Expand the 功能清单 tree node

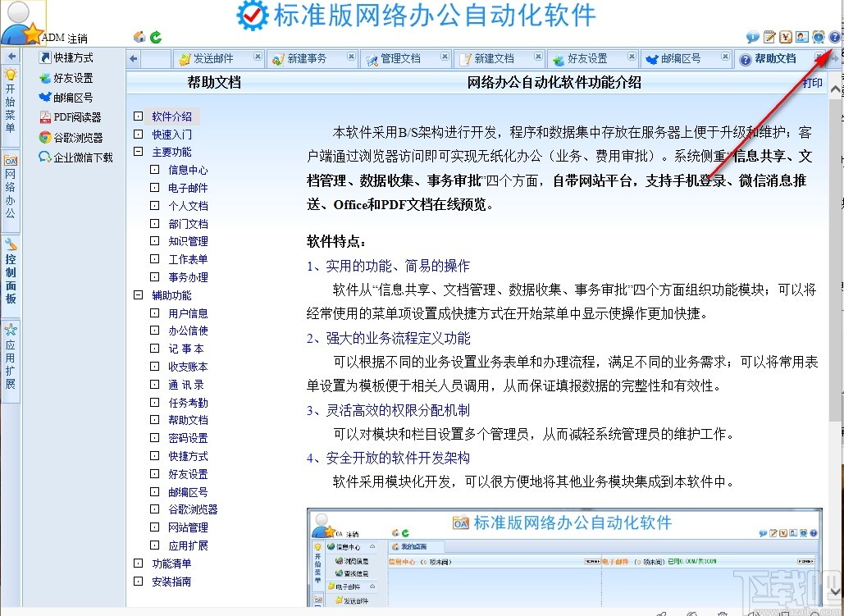point(138,563)
